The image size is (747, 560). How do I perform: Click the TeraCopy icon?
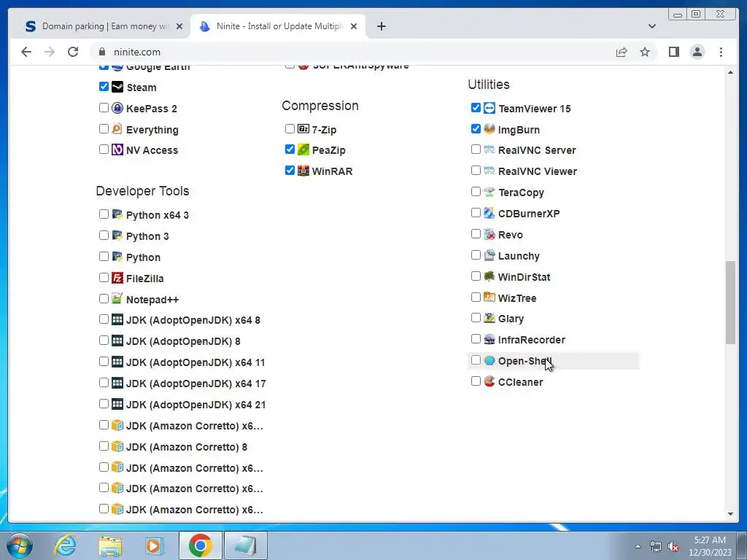(x=489, y=192)
